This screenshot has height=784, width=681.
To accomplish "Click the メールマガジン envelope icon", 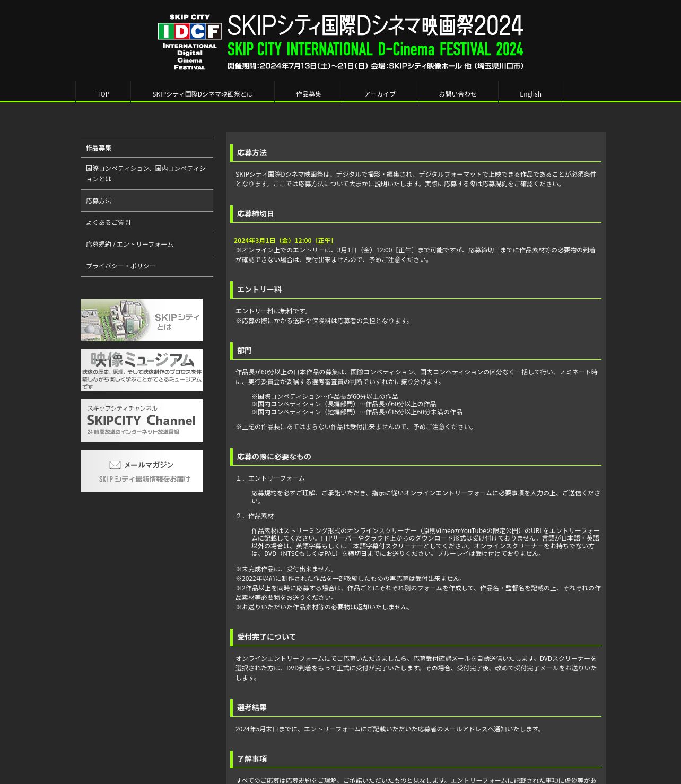I will point(115,465).
